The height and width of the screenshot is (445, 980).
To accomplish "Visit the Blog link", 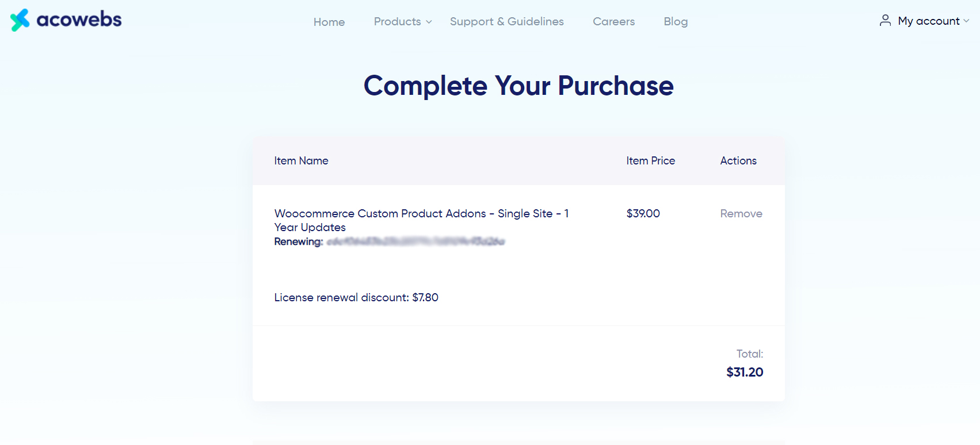I will tap(676, 21).
